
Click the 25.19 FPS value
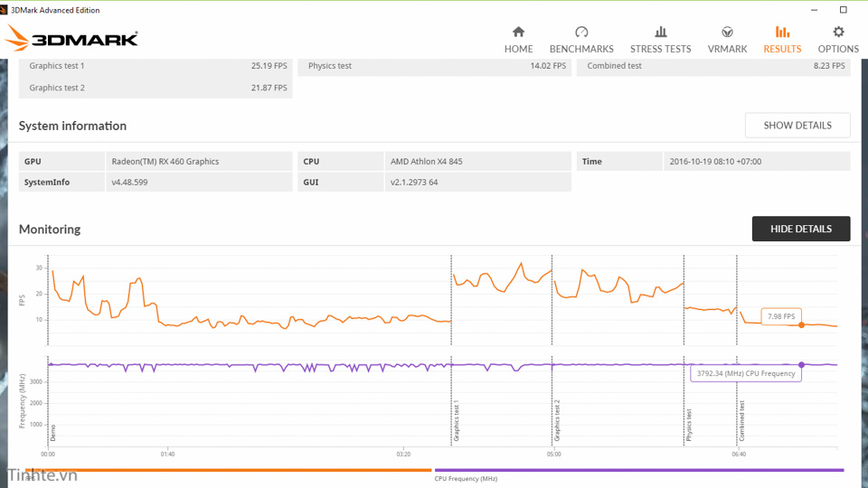click(x=269, y=66)
